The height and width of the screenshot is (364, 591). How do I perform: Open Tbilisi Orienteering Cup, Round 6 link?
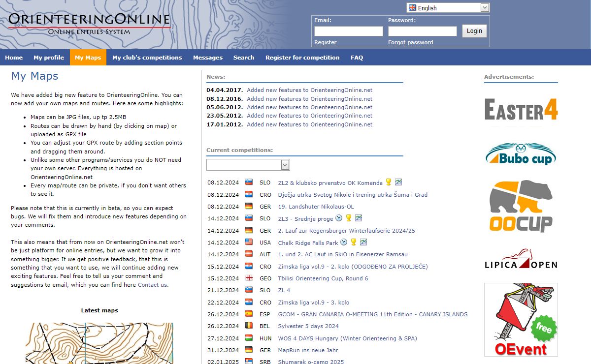(x=323, y=278)
